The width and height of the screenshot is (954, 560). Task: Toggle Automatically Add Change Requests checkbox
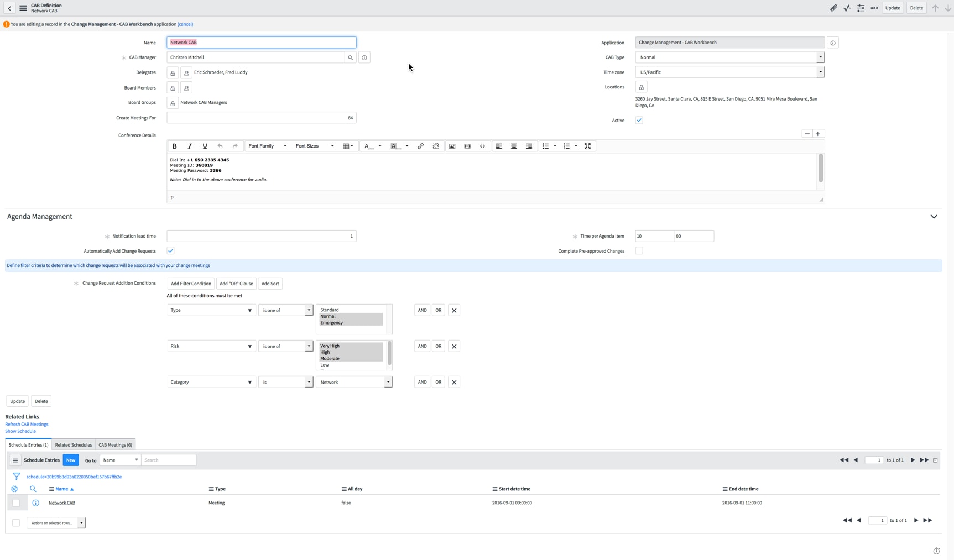(171, 251)
